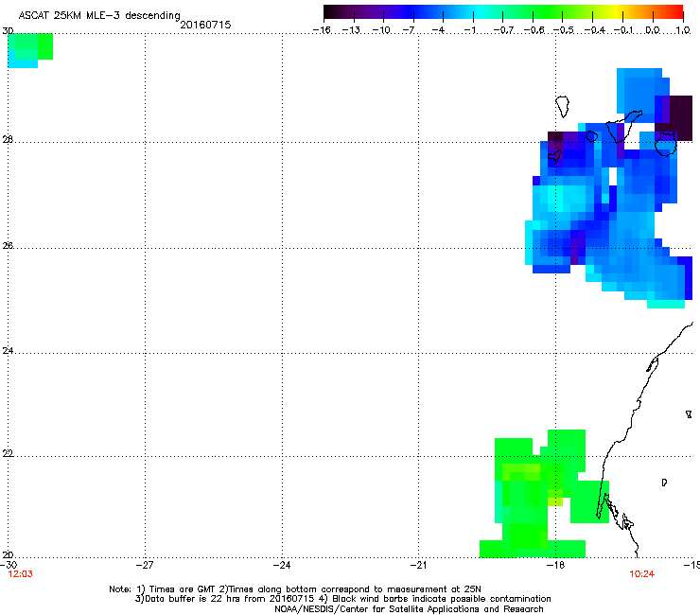
Task: Click the latitude label 22
Action: 8,453
